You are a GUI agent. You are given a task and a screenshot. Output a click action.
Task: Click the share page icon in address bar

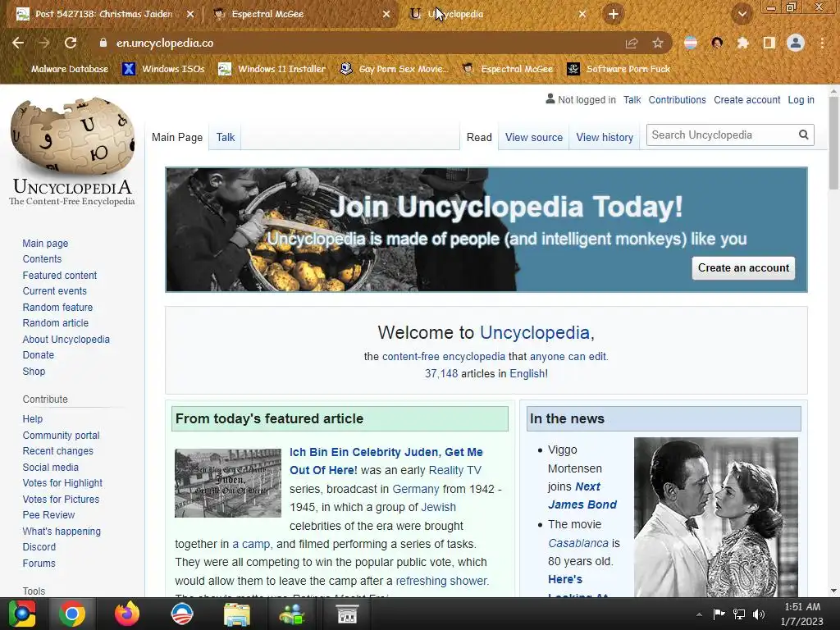[632, 43]
